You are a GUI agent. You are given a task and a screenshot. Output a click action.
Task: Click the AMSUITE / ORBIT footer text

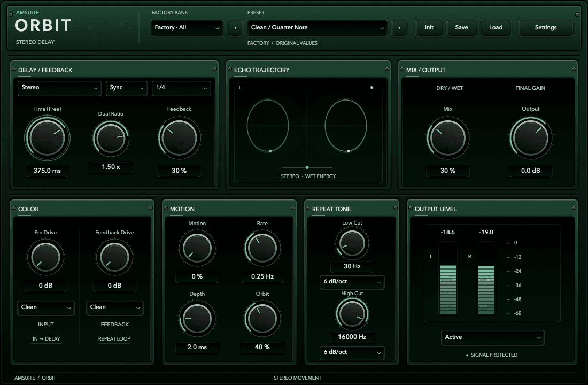coord(35,378)
